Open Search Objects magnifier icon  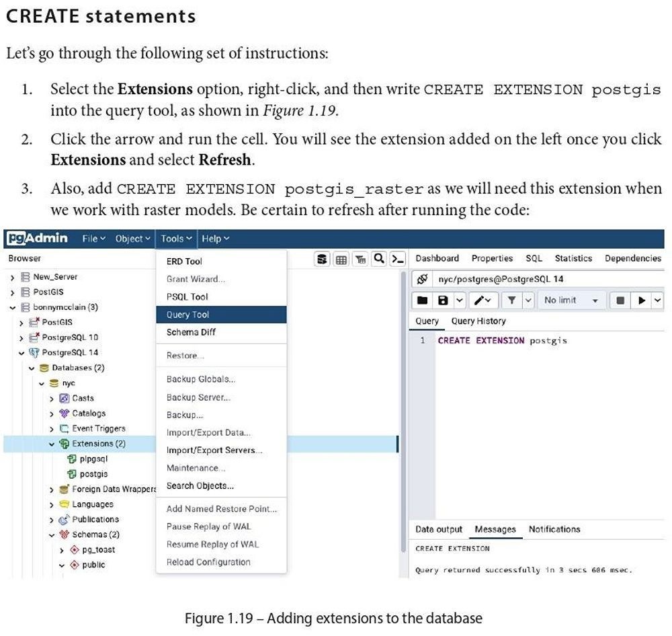coord(379,259)
